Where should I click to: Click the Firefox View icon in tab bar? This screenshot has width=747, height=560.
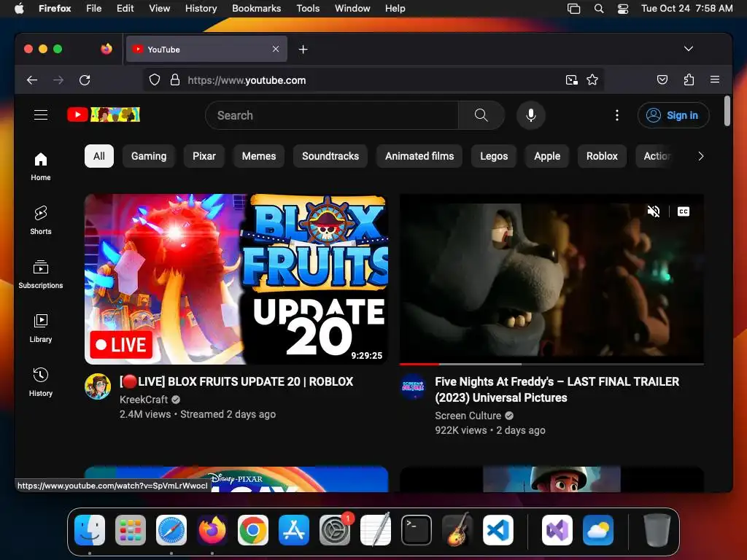[107, 49]
